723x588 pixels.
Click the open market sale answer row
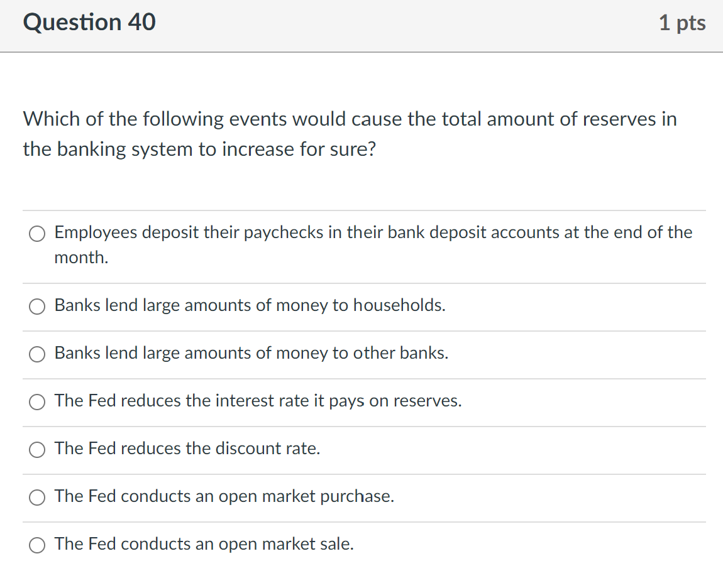coord(203,544)
